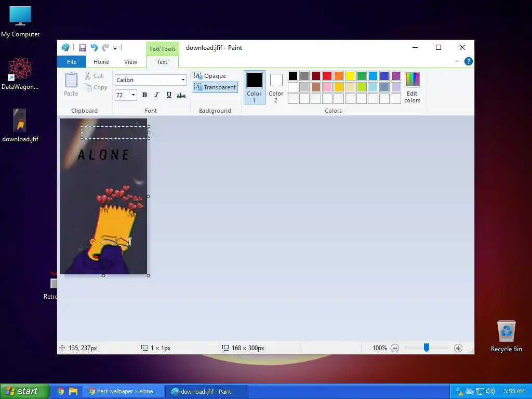Viewport: 532px width, 399px height.
Task: Select download.jfif desktop file icon
Action: [20, 126]
